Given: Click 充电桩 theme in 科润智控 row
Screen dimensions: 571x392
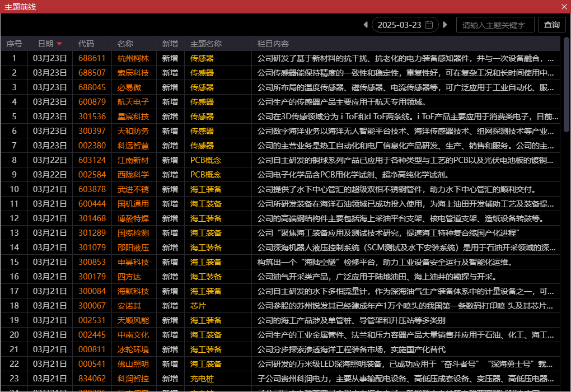Looking at the screenshot, I should (202, 379).
